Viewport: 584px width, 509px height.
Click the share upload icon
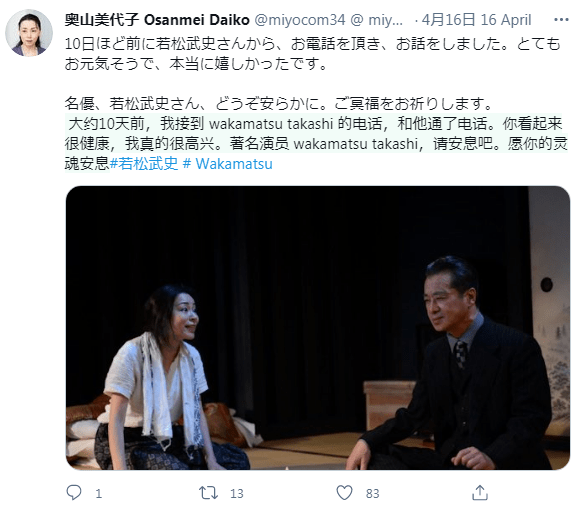pyautogui.click(x=480, y=493)
